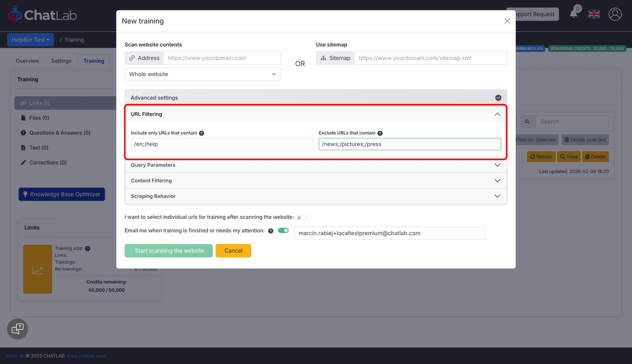The image size is (632, 364).
Task: Open the notifications bell icon
Action: pyautogui.click(x=574, y=14)
